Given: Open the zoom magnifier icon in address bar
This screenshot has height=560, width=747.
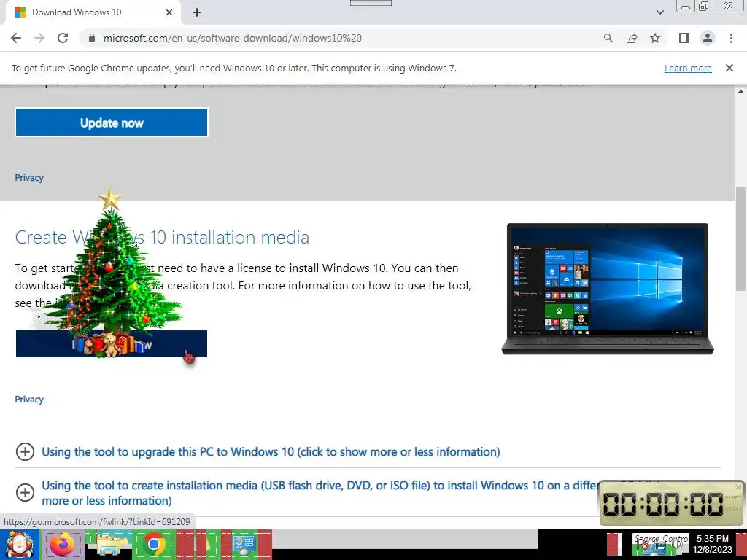Looking at the screenshot, I should click(x=608, y=38).
